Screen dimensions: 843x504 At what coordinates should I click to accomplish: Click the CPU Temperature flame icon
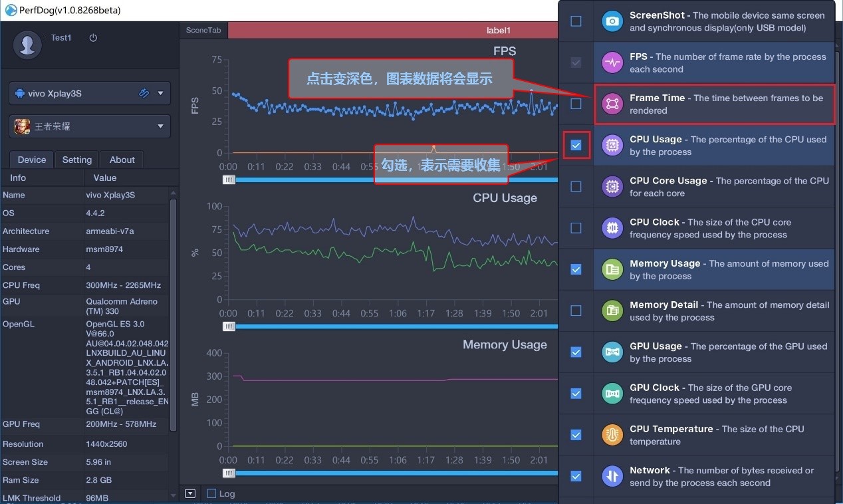click(612, 434)
